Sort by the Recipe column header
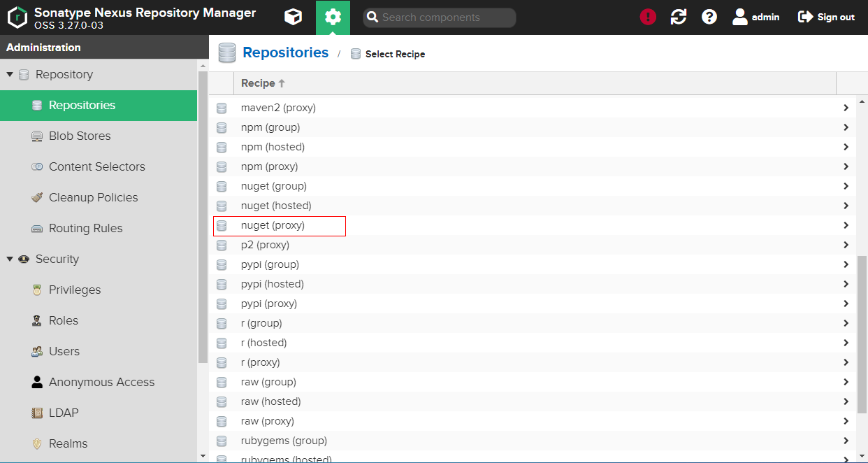Viewport: 868px width, 463px height. 535,83
